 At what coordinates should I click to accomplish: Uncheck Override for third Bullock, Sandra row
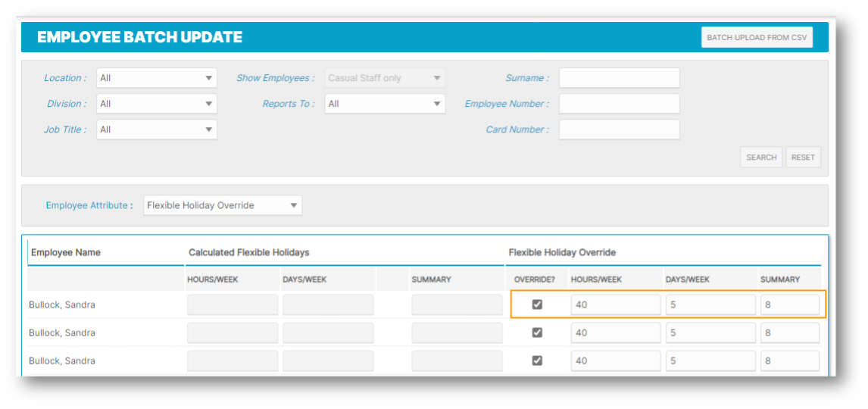pos(537,361)
